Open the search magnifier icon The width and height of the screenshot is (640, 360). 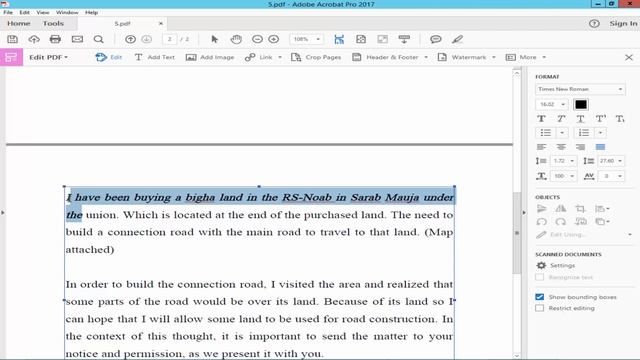(x=98, y=39)
